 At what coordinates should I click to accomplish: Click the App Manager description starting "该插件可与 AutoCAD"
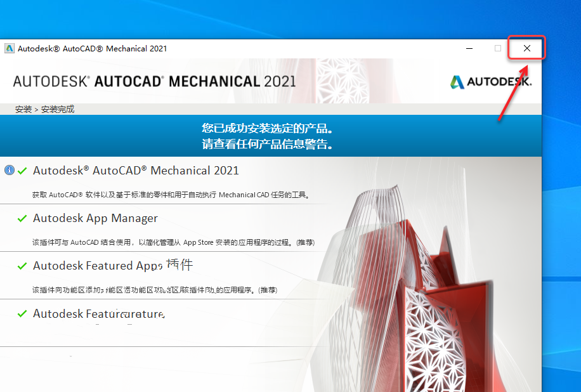pyautogui.click(x=173, y=242)
